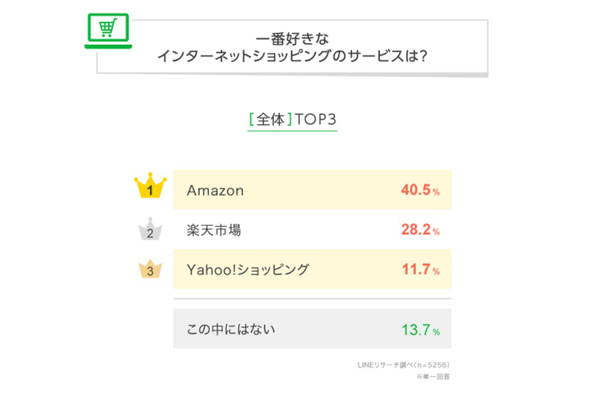Click the silver second-place crown icon
Image resolution: width=600 pixels, height=400 pixels.
(x=148, y=229)
